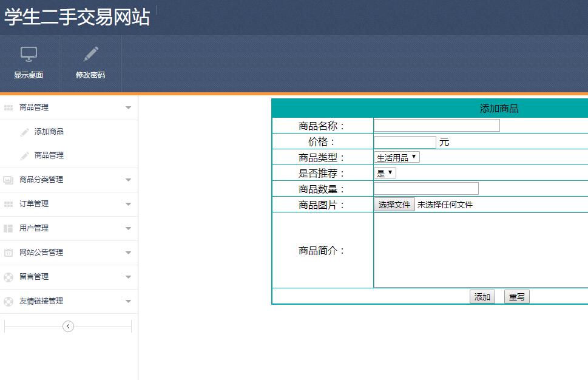The image size is (588, 380).
Task: Click the 显示桌面 monitor icon
Action: tap(29, 55)
